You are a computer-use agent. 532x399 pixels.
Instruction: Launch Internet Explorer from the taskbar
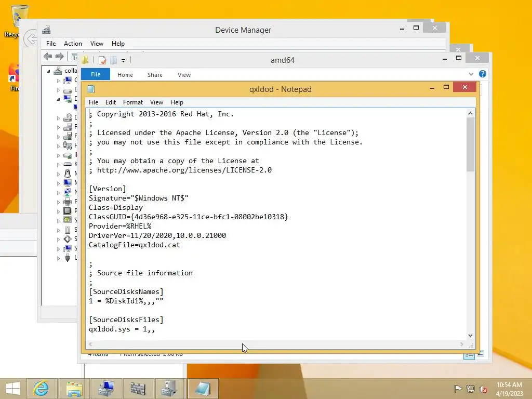41,389
